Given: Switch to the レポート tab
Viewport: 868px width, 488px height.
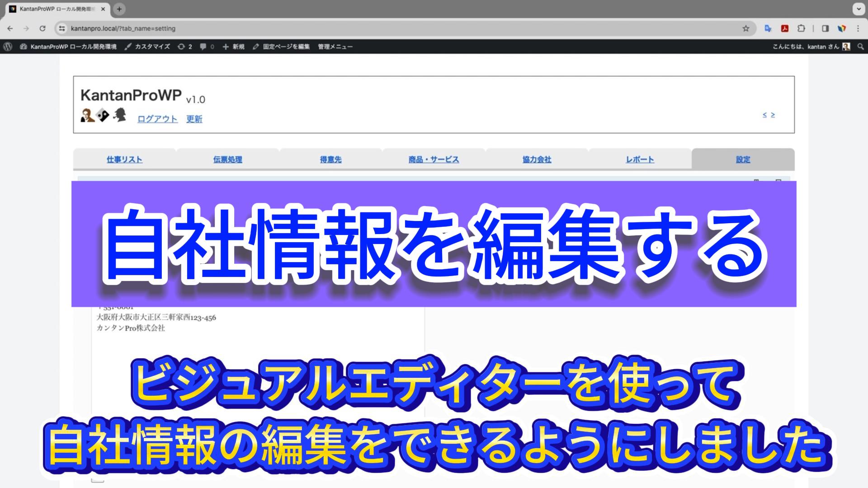Looking at the screenshot, I should 640,160.
